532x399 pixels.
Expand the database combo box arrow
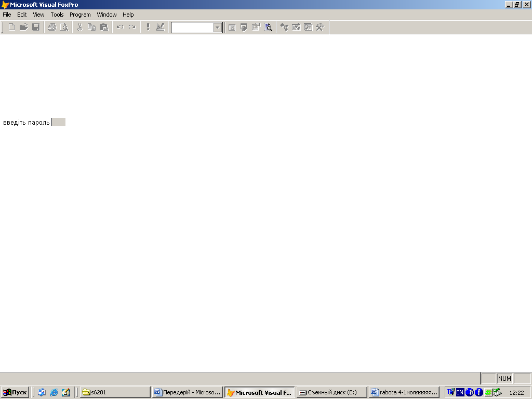pyautogui.click(x=218, y=28)
